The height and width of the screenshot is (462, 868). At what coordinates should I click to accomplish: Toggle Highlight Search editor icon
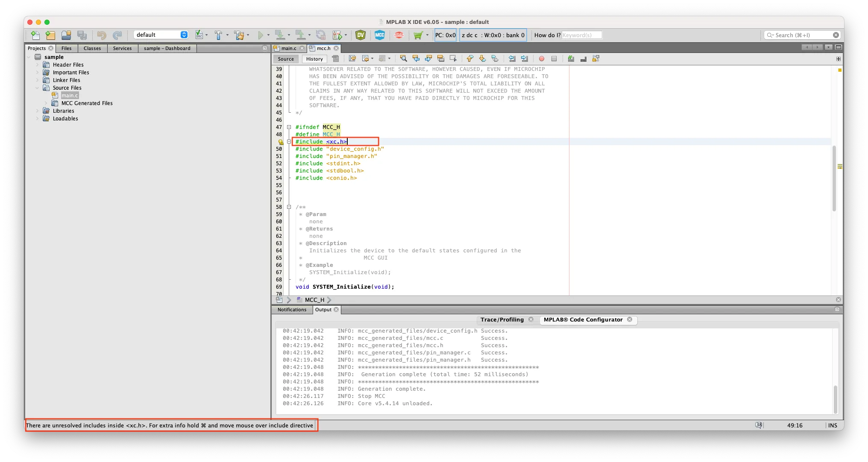click(441, 58)
